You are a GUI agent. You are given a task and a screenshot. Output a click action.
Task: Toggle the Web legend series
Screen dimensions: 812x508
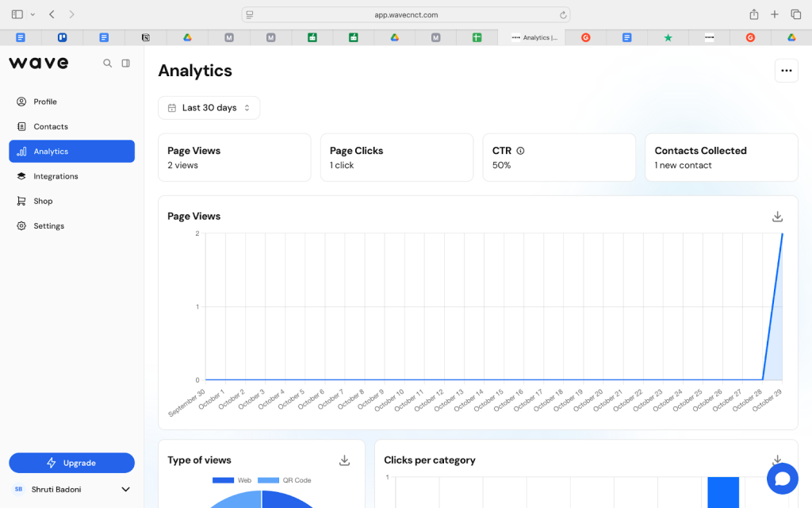(232, 480)
